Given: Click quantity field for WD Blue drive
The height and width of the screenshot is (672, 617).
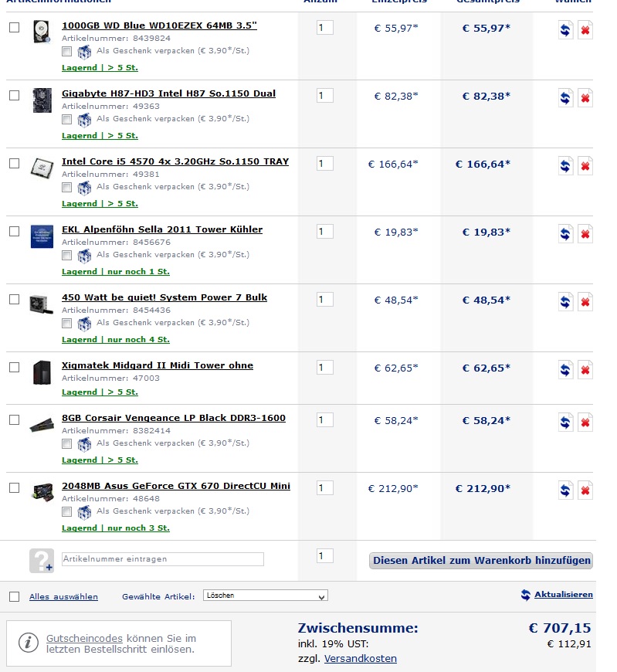Looking at the screenshot, I should tap(325, 28).
